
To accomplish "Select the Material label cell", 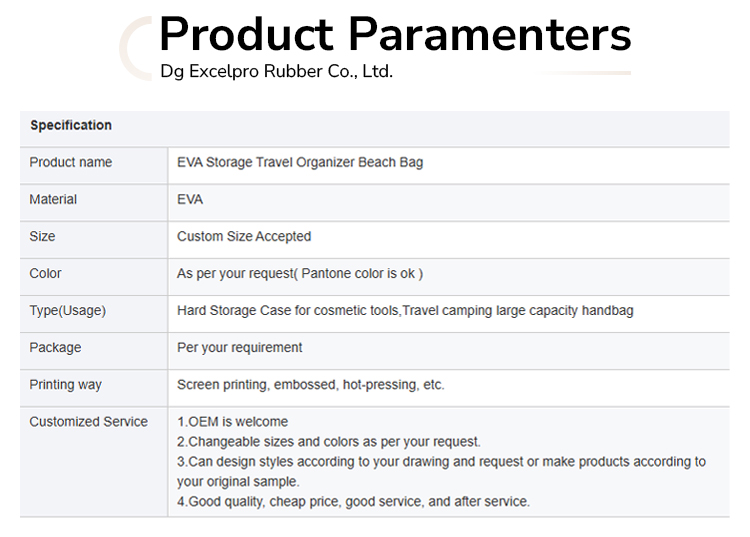I will (x=53, y=200).
